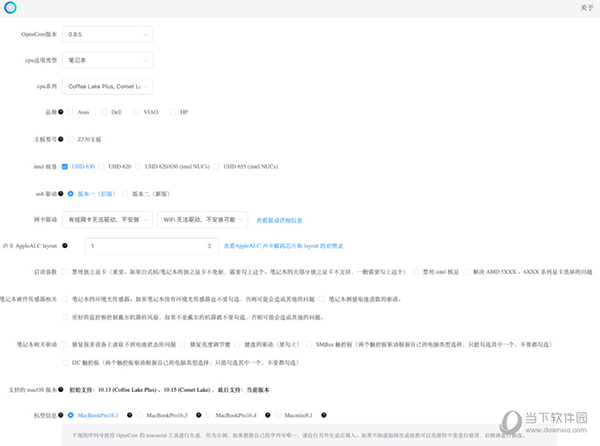
Task: Click the info icon beside 支持的 macOS 版本
Action: [x=61, y=389]
